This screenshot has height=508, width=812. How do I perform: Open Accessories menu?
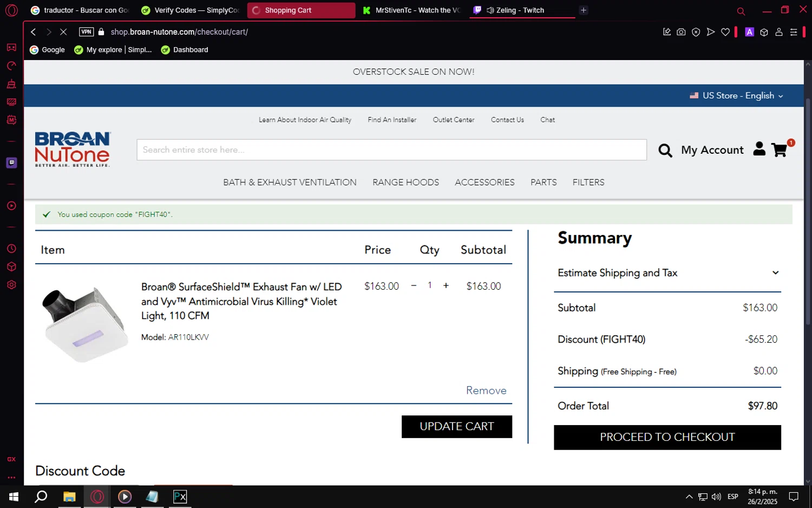point(484,183)
